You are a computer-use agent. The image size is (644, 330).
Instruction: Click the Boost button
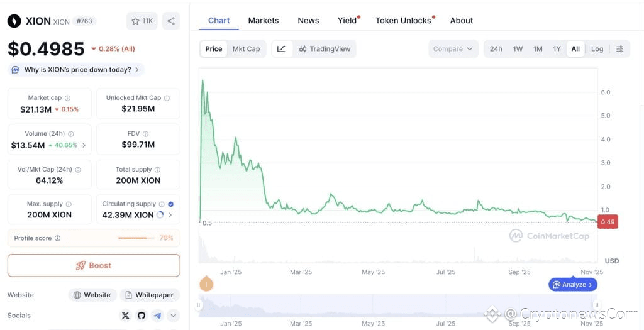point(94,265)
